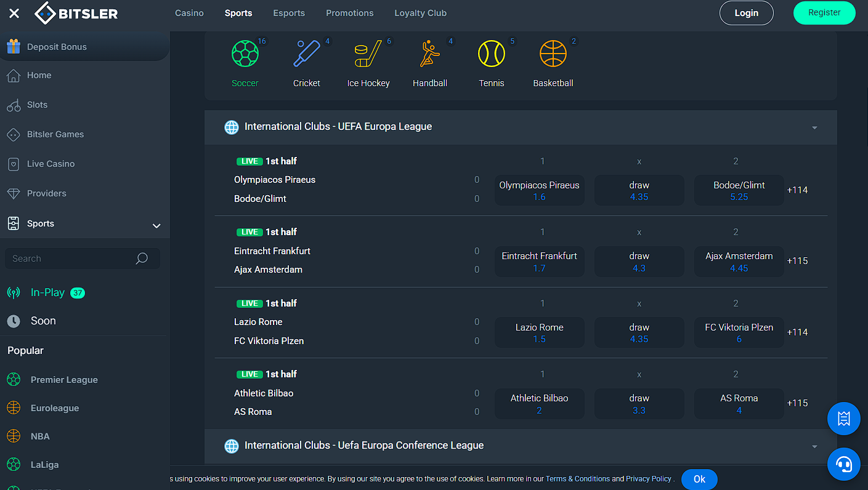Open the bet slip floating icon
This screenshot has height=490, width=868.
843,419
